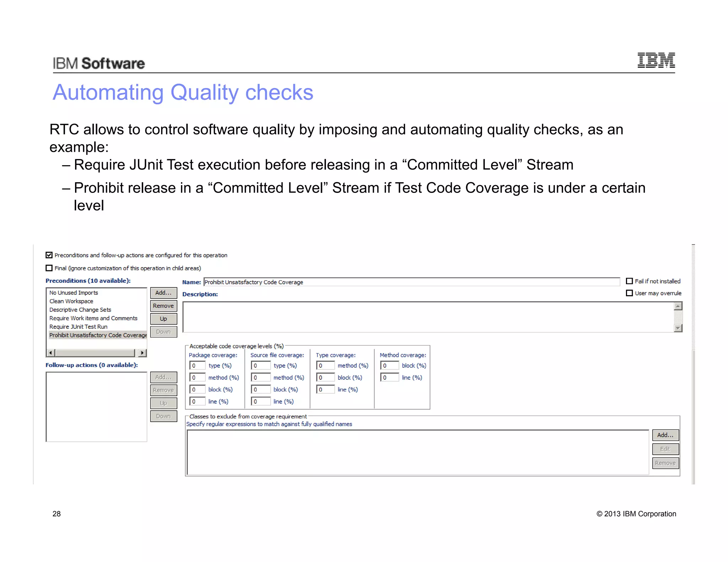728x562 pixels.
Task: Click the empty Follow-up actions list box
Action: (96, 407)
